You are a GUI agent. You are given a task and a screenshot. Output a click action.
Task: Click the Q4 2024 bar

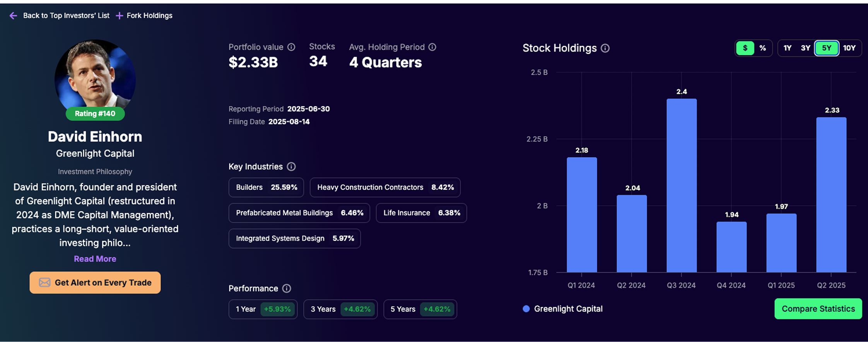[x=731, y=247]
